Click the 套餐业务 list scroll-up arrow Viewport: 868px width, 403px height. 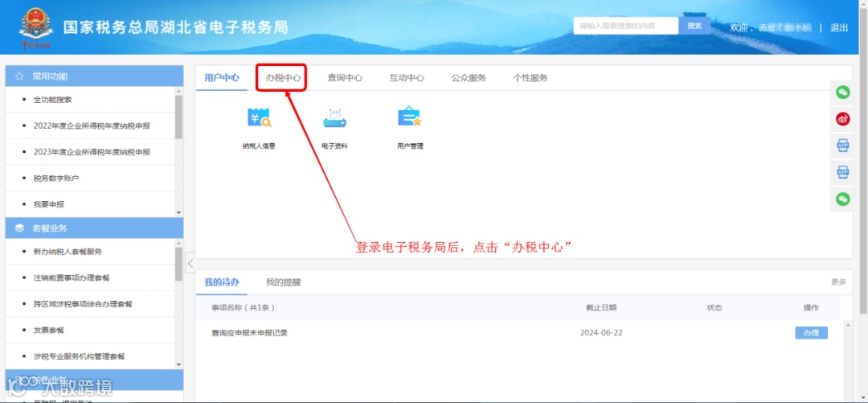point(178,243)
